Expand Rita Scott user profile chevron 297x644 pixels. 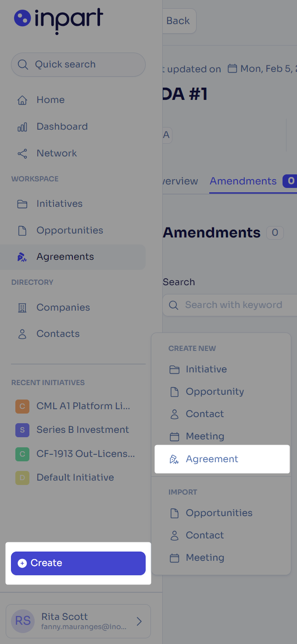pos(139,621)
